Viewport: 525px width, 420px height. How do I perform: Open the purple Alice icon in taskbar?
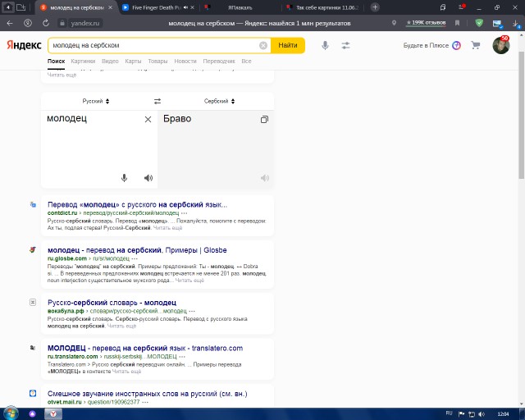(x=33, y=414)
